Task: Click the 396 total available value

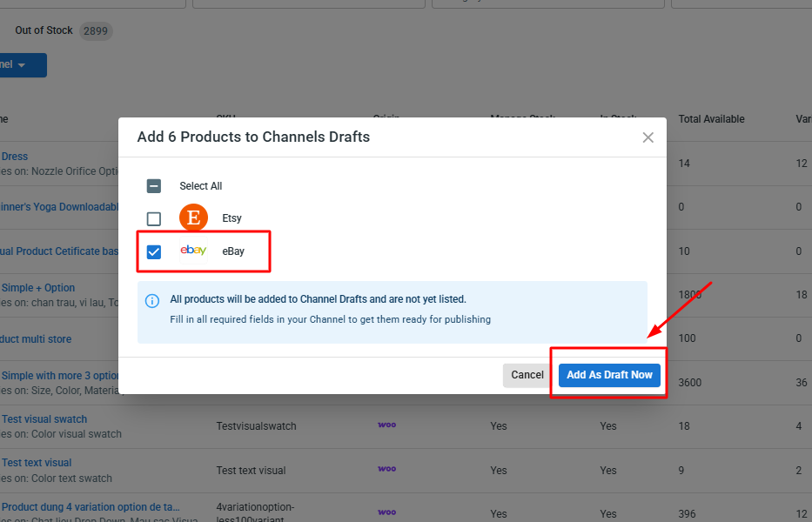Action: coord(687,514)
